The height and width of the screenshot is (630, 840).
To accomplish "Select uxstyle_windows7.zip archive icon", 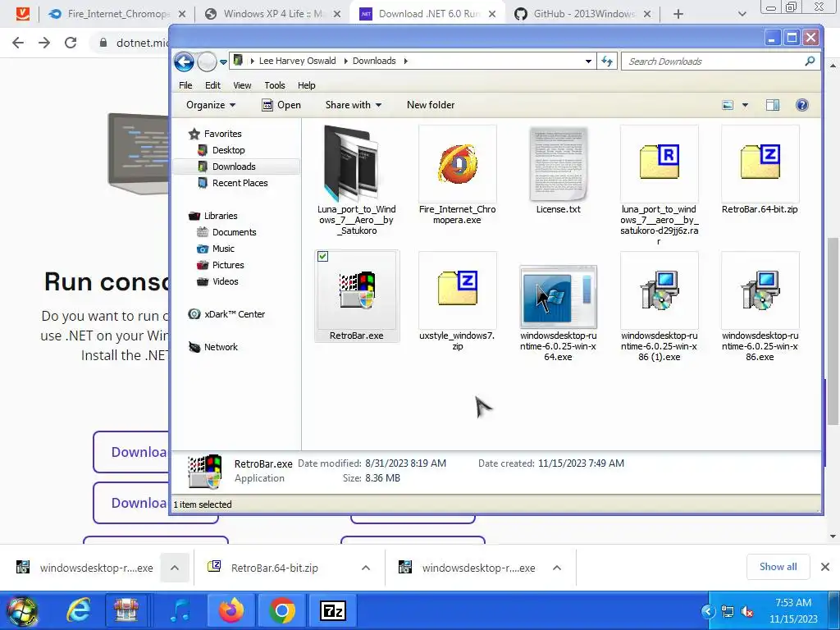I will (457, 288).
